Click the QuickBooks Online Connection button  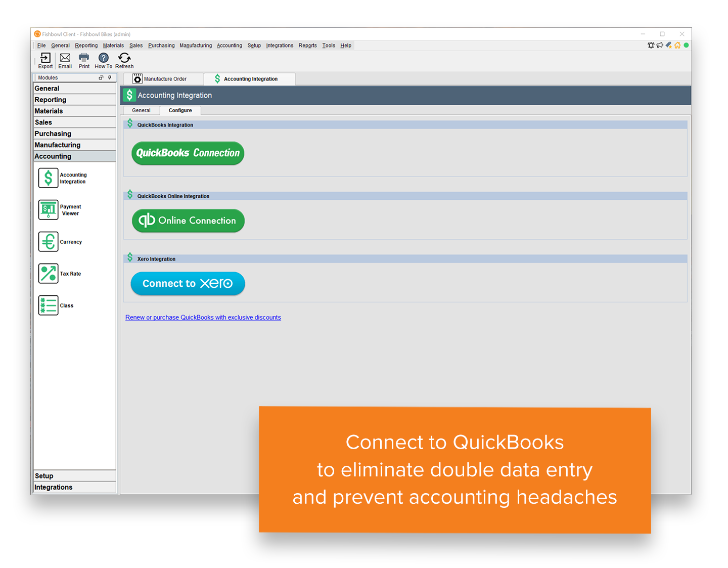[188, 221]
